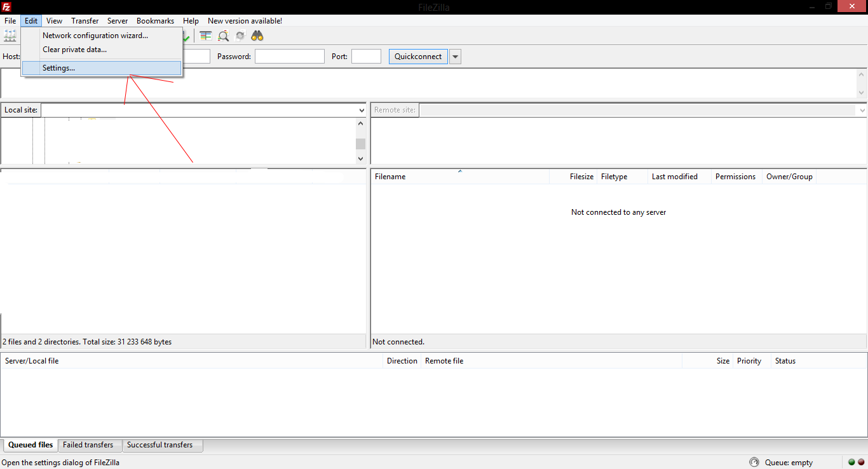Click the message log scrollbar down arrow
Viewport: 868px width, 469px height.
pos(862,93)
